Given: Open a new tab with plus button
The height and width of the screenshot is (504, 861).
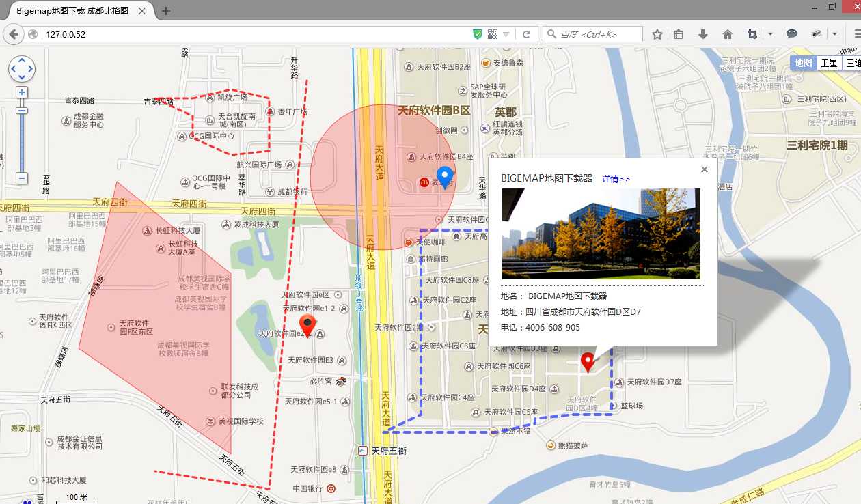Looking at the screenshot, I should (166, 11).
